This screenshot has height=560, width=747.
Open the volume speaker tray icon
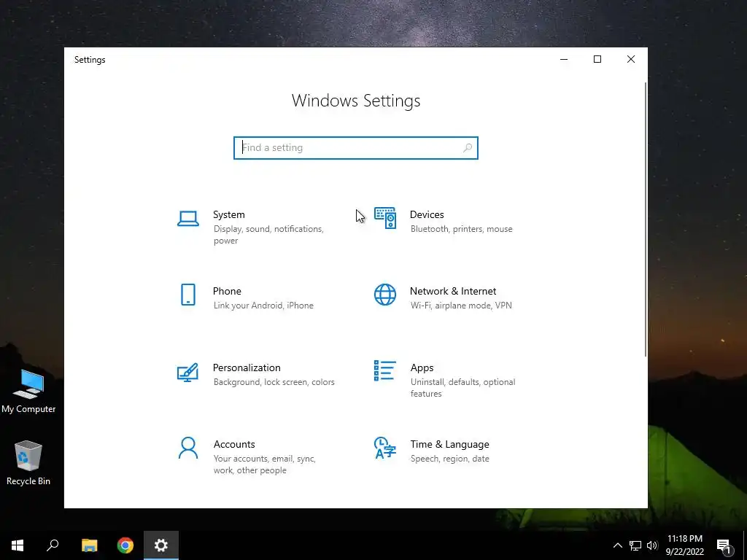[652, 545]
